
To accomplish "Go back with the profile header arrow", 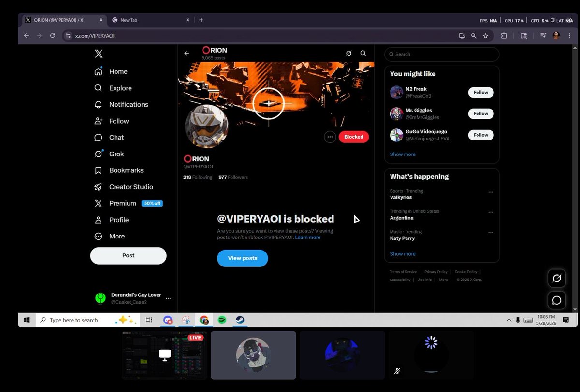I will pos(187,53).
